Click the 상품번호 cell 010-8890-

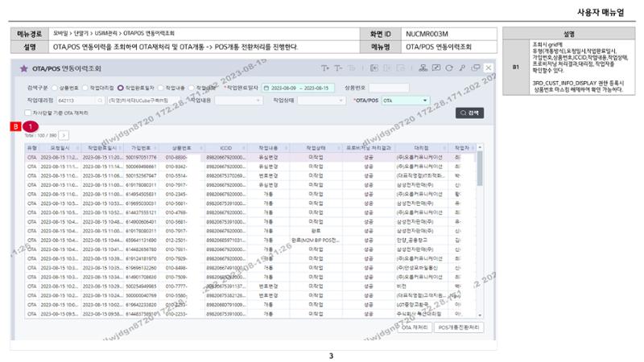click(181, 157)
